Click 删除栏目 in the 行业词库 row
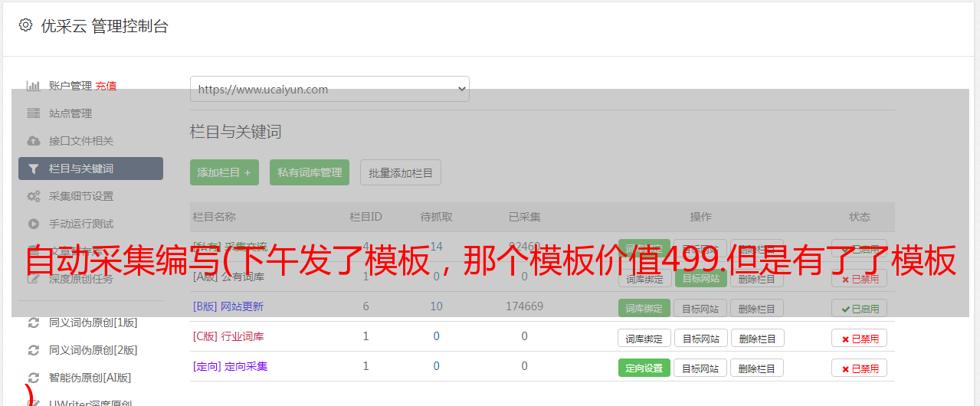Screen dimensions: 980x406 pos(757,338)
